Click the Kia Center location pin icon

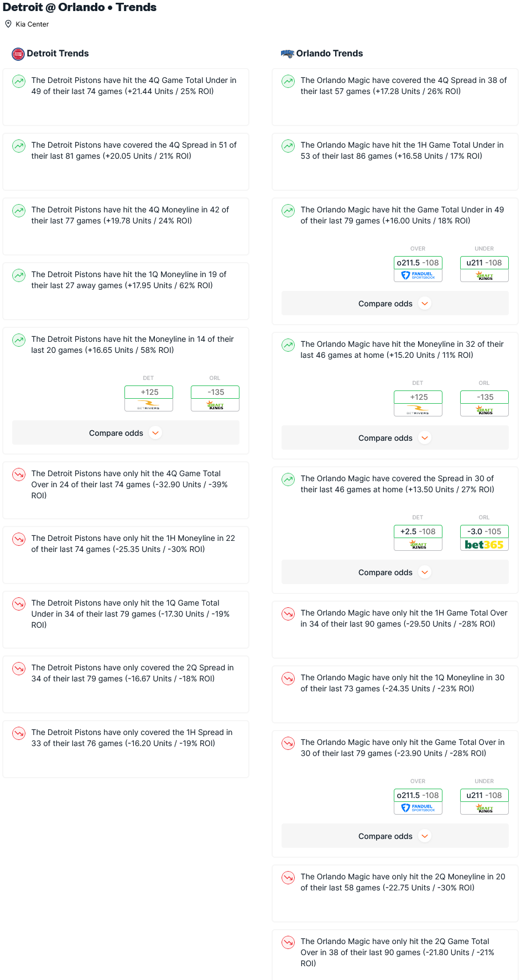[x=8, y=24]
